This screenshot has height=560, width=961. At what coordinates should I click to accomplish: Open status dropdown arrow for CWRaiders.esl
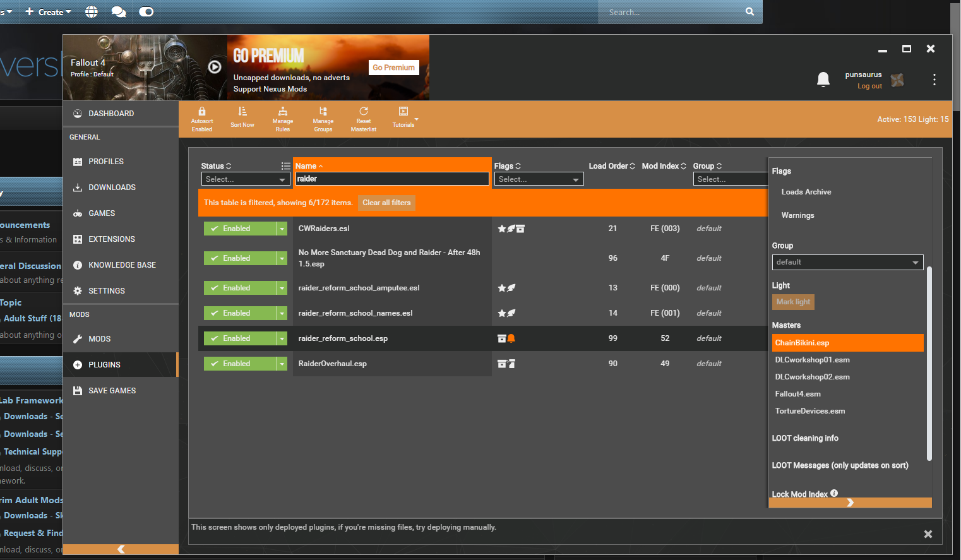tap(282, 229)
